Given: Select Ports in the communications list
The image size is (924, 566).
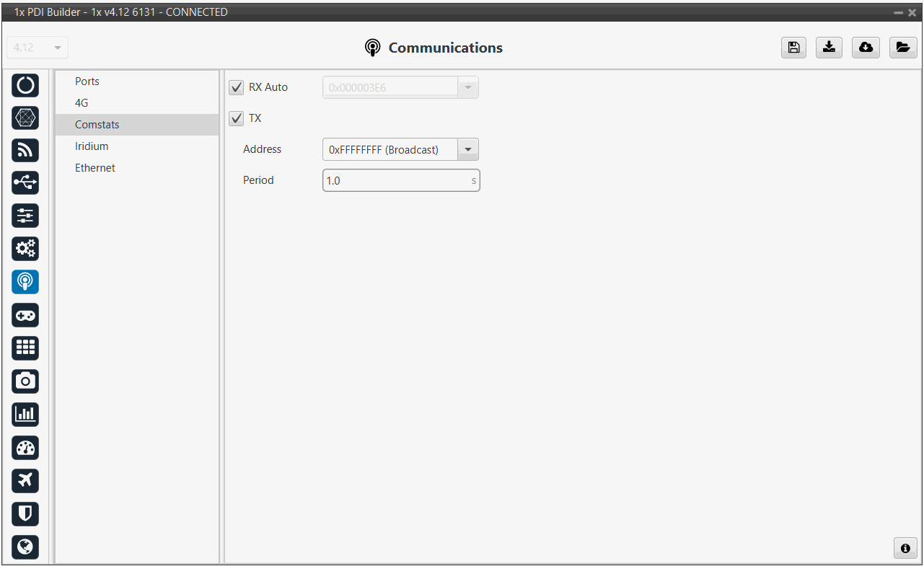Looking at the screenshot, I should [87, 81].
